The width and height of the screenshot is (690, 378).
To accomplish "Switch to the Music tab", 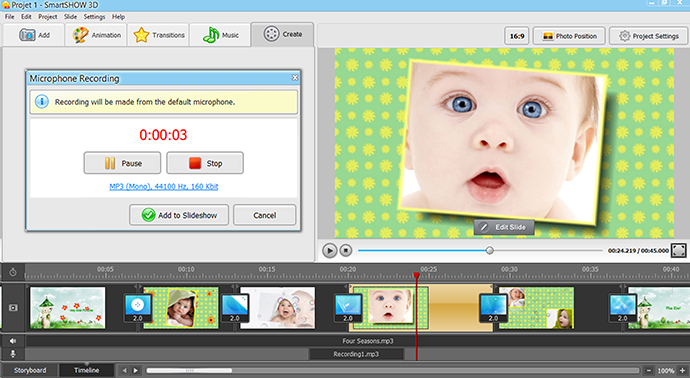I will pos(220,35).
